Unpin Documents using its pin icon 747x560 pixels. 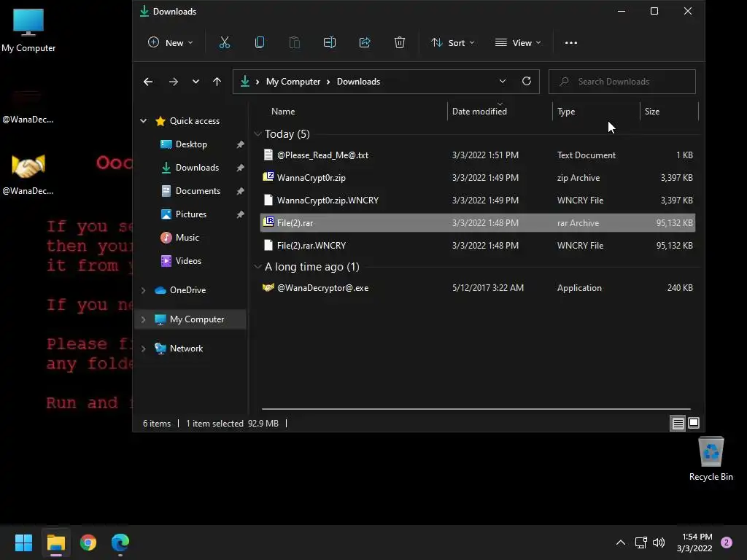[240, 191]
